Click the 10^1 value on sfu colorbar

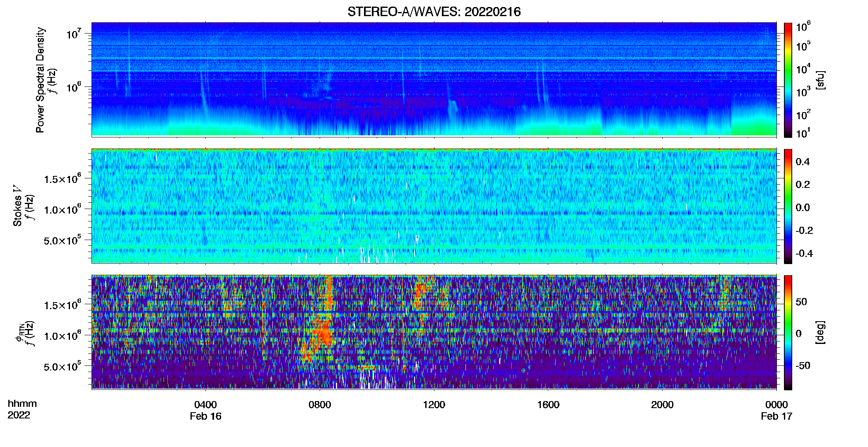[803, 133]
